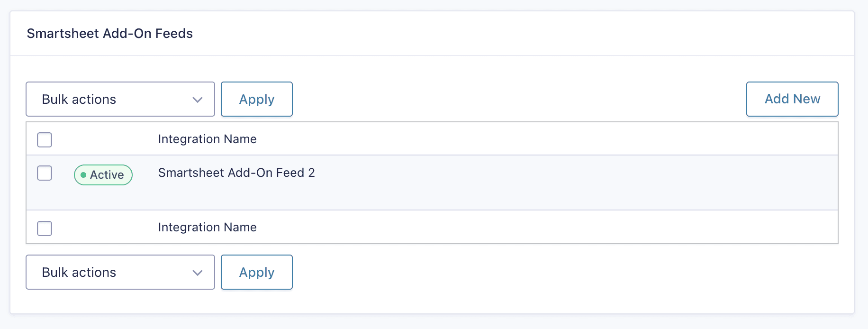The height and width of the screenshot is (329, 868).
Task: Tick the select-all checkbox in table footer
Action: coord(45,228)
